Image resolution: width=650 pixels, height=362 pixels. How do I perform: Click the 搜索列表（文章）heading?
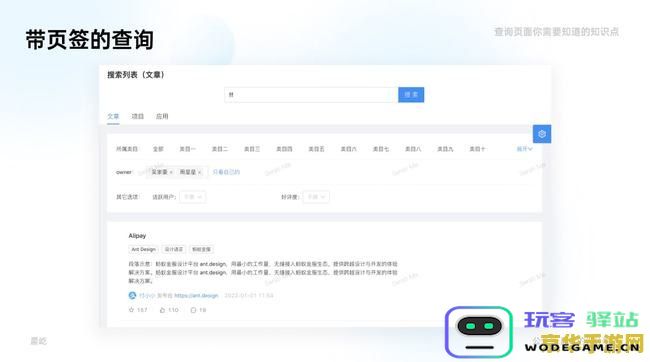coord(136,75)
